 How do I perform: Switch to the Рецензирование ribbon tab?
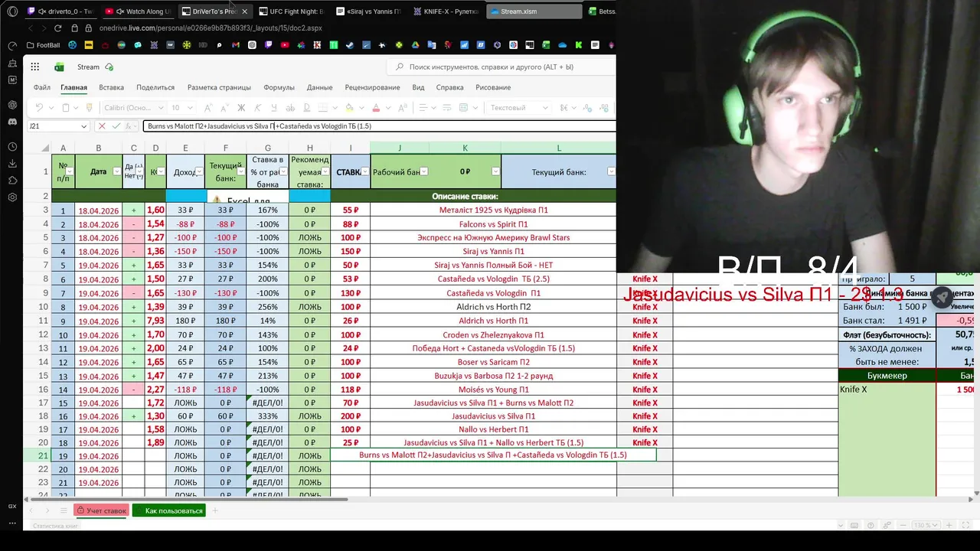pos(372,87)
